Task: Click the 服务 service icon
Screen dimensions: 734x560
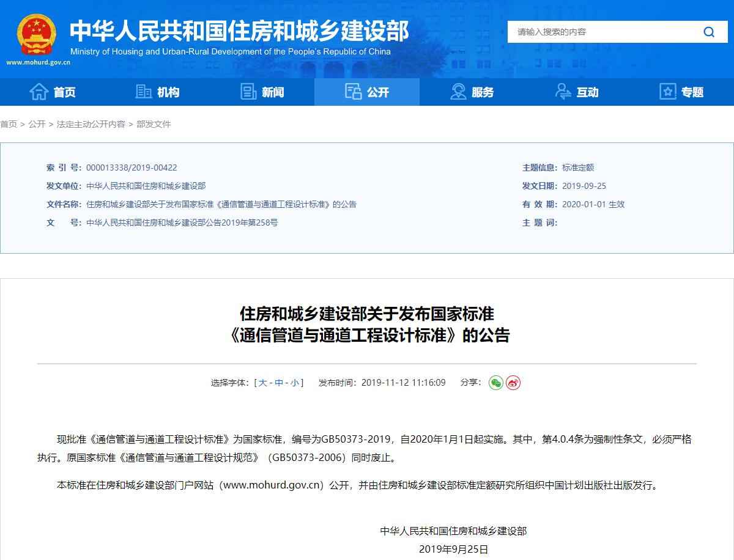Action: 458,92
